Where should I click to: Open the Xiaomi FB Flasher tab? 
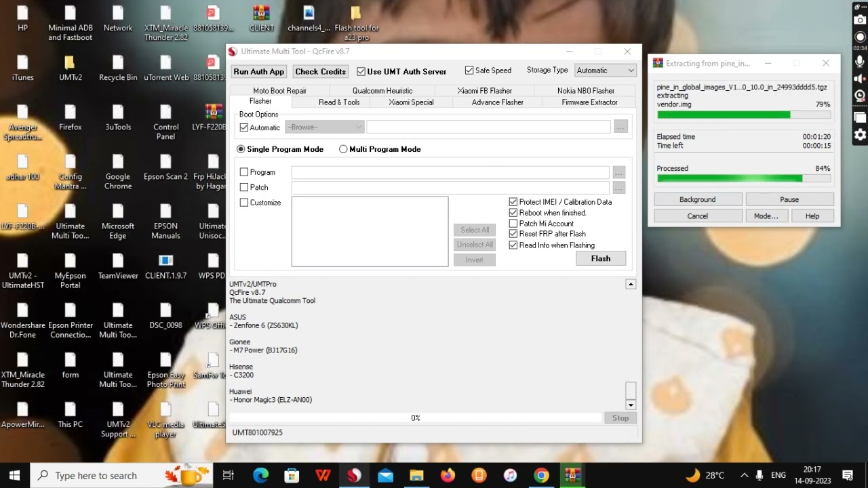click(484, 90)
